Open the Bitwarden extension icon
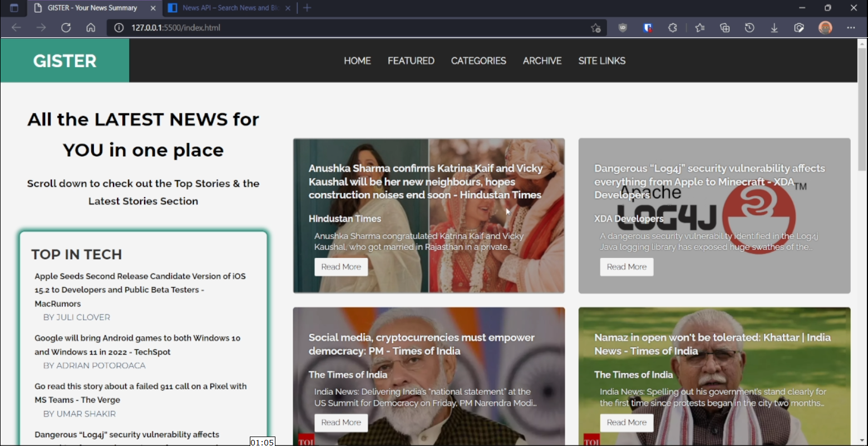 coord(648,28)
